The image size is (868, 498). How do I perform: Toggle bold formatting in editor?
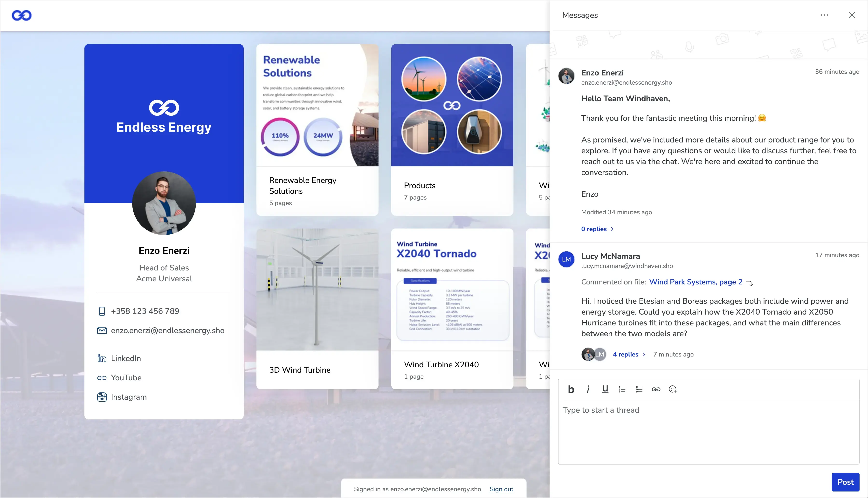pos(571,389)
